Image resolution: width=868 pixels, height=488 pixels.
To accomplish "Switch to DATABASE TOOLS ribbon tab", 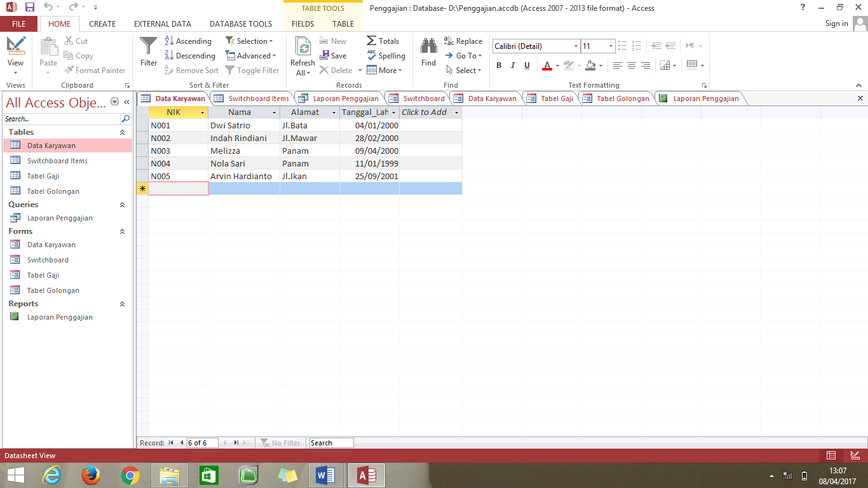I will click(x=241, y=24).
